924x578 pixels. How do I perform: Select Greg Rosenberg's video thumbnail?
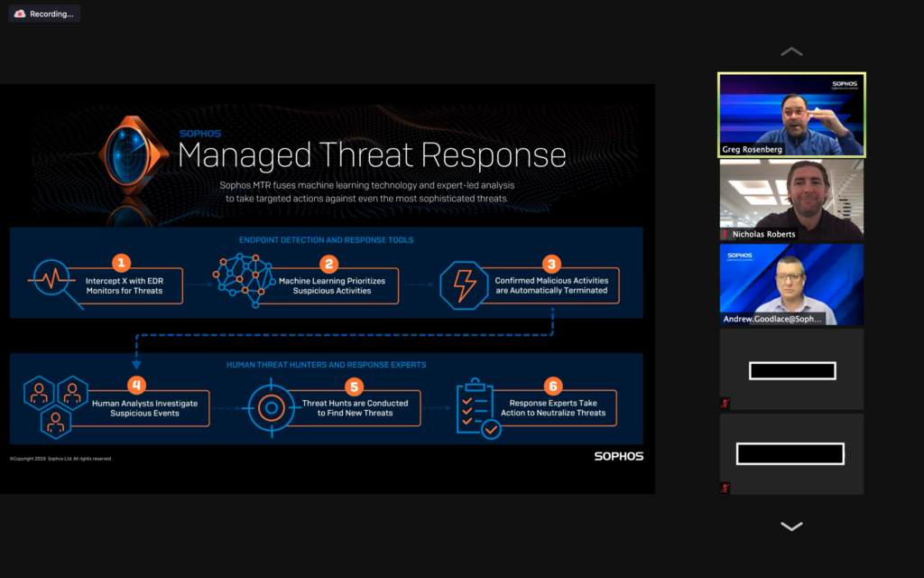(791, 115)
